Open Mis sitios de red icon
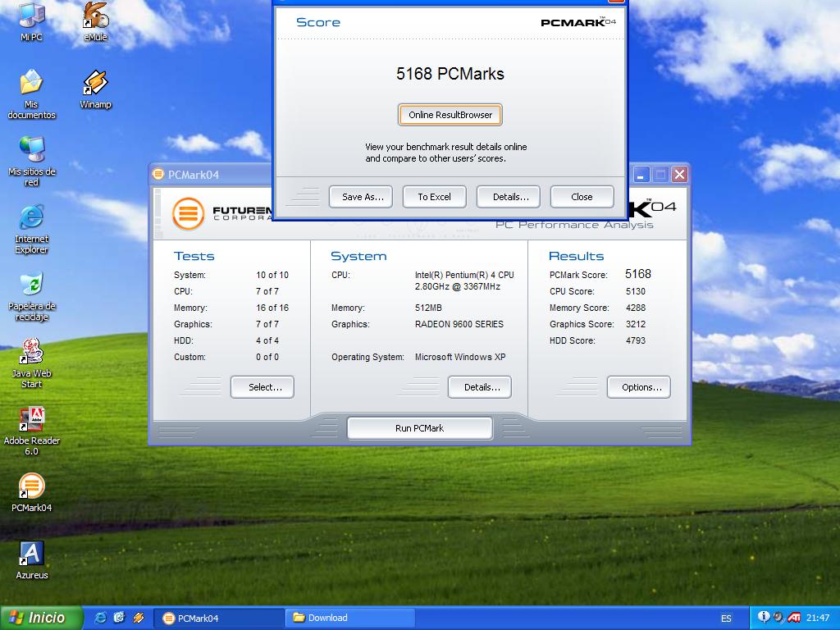 click(31, 151)
